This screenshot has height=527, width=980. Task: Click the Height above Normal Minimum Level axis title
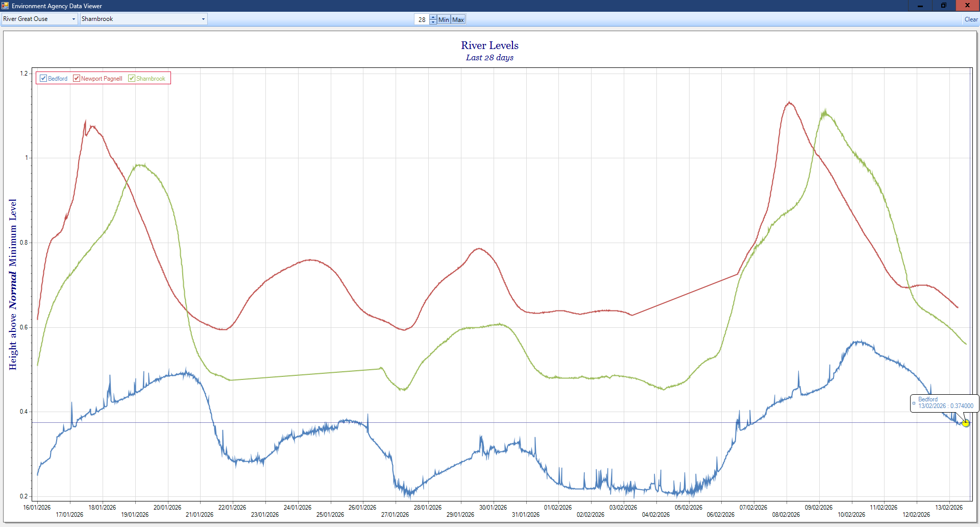tap(13, 284)
